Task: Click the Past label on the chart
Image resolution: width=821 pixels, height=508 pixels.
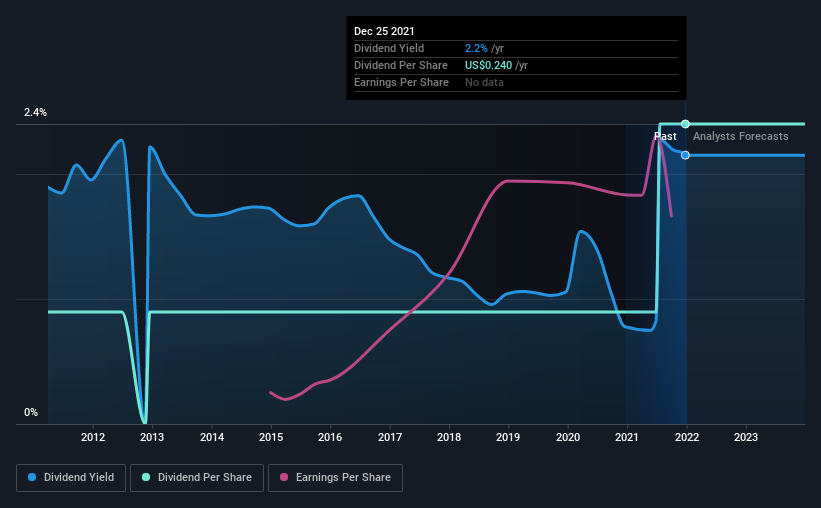Action: point(665,136)
